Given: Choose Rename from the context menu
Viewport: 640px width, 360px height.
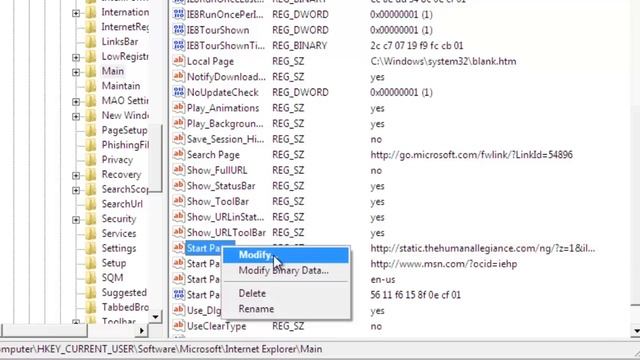Looking at the screenshot, I should 256,309.
